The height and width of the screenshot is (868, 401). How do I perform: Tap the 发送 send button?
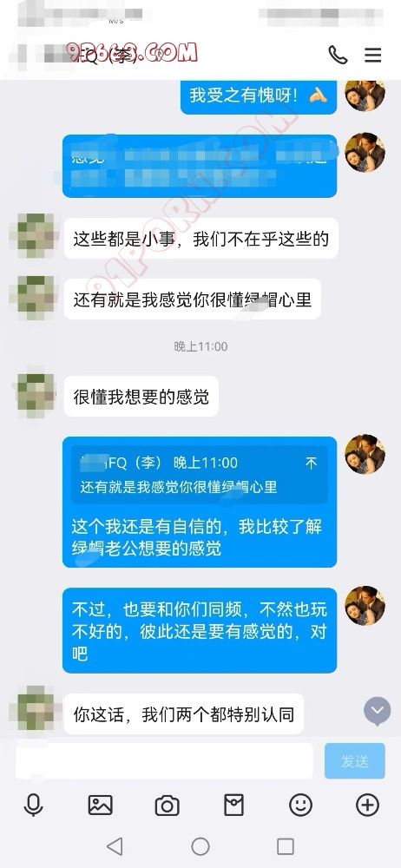pyautogui.click(x=354, y=761)
